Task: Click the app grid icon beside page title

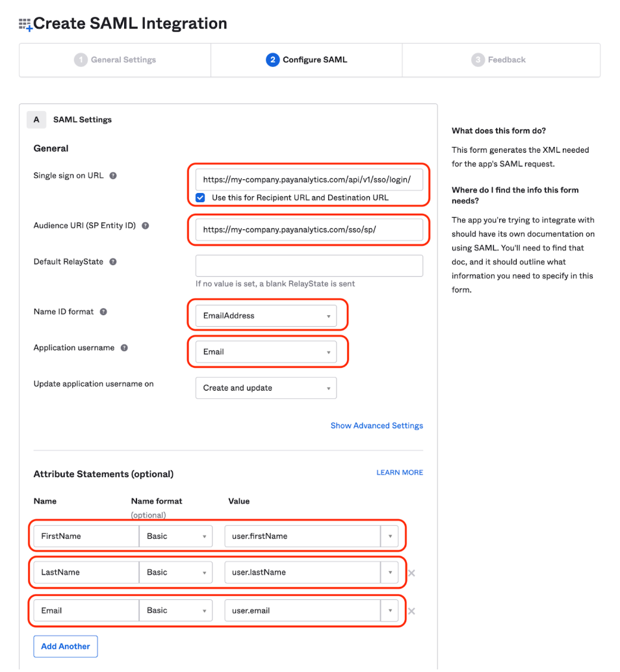Action: click(x=25, y=25)
